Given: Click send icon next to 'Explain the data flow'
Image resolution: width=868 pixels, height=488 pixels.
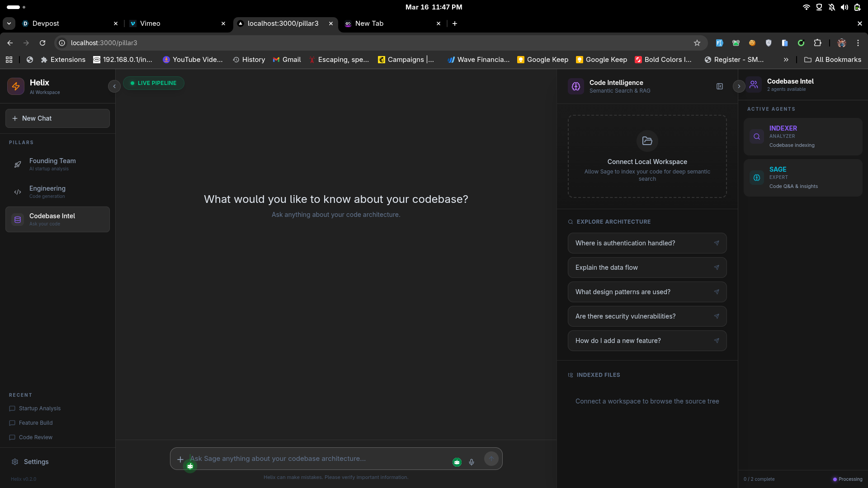Looking at the screenshot, I should [x=717, y=267].
